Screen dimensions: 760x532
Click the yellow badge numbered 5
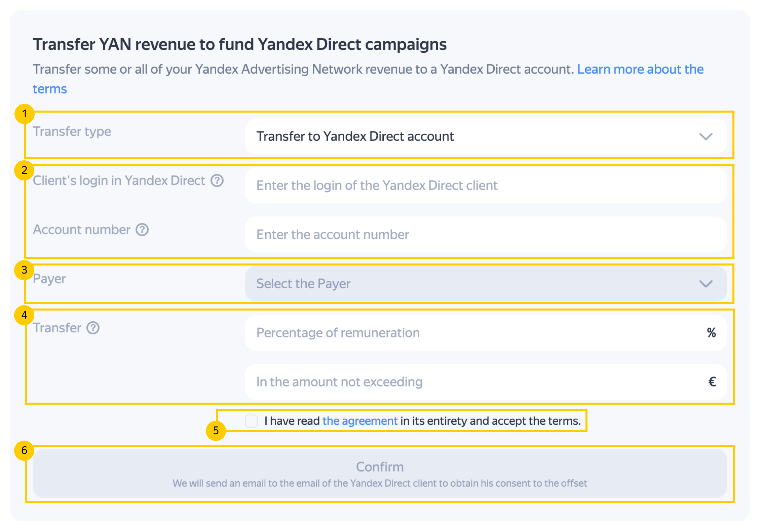216,430
